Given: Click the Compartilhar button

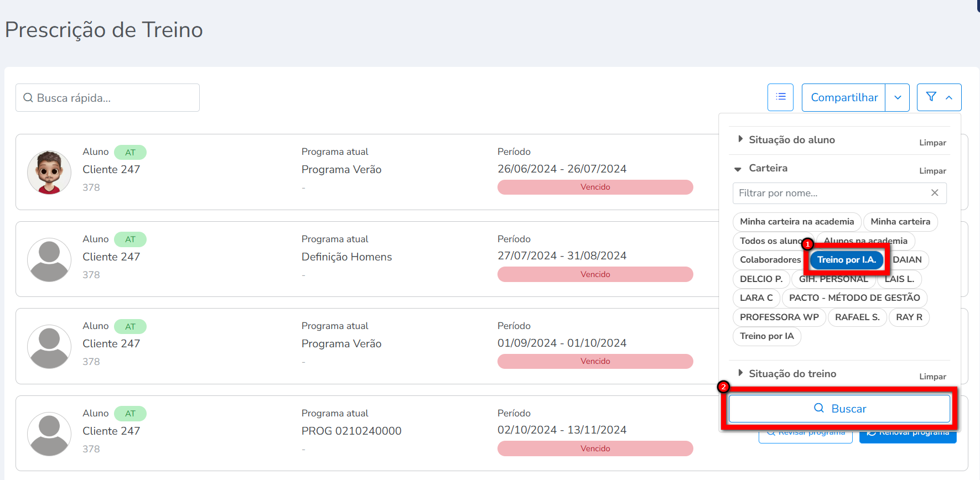Looking at the screenshot, I should coord(844,97).
